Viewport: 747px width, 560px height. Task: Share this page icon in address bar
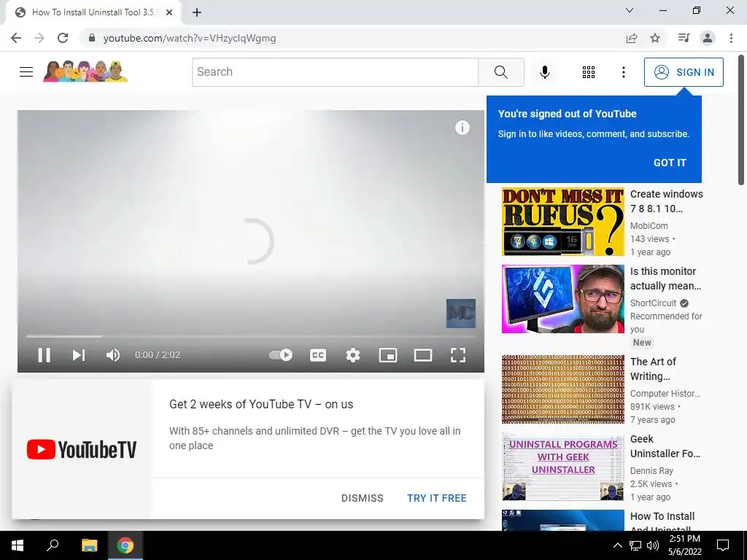tap(632, 38)
